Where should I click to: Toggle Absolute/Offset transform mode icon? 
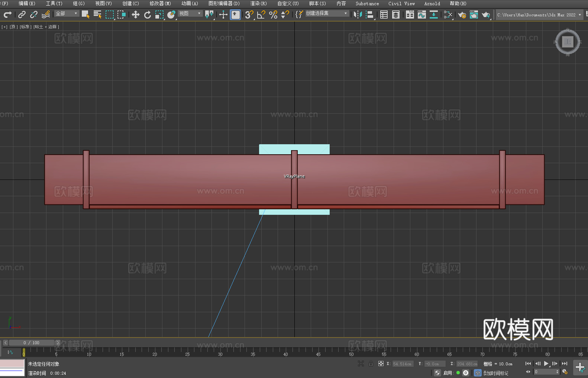381,364
